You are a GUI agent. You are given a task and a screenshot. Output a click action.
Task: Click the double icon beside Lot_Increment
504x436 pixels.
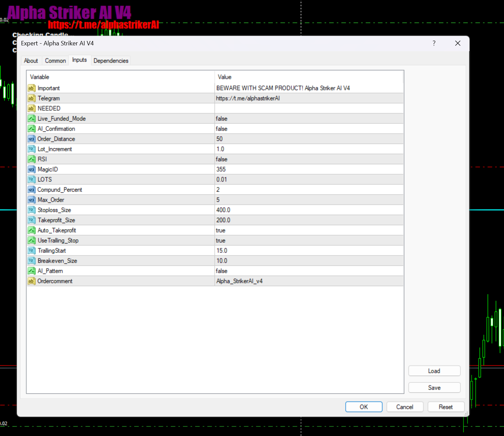[31, 149]
